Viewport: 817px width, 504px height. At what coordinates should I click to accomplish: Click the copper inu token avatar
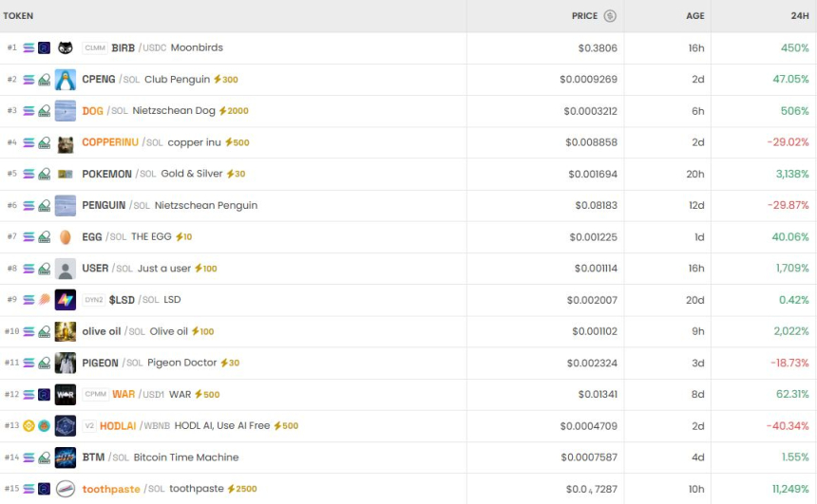66,142
